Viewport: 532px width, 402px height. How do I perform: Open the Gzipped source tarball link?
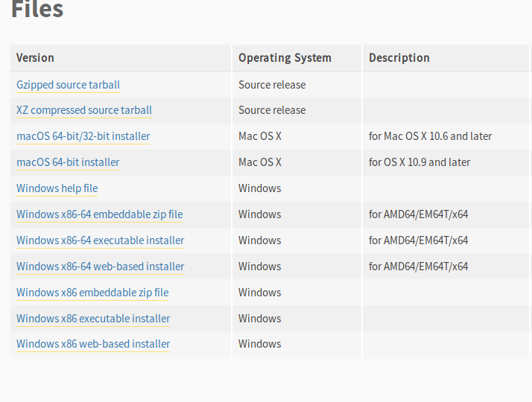(69, 85)
